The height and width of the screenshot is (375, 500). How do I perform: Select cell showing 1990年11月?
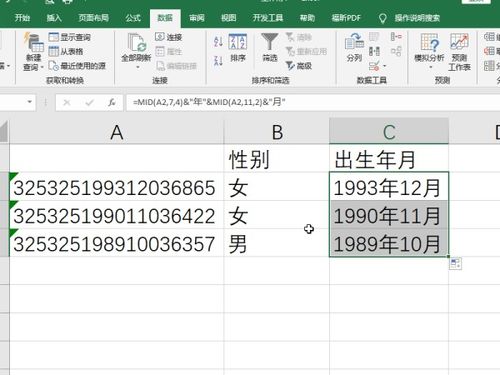(x=389, y=215)
